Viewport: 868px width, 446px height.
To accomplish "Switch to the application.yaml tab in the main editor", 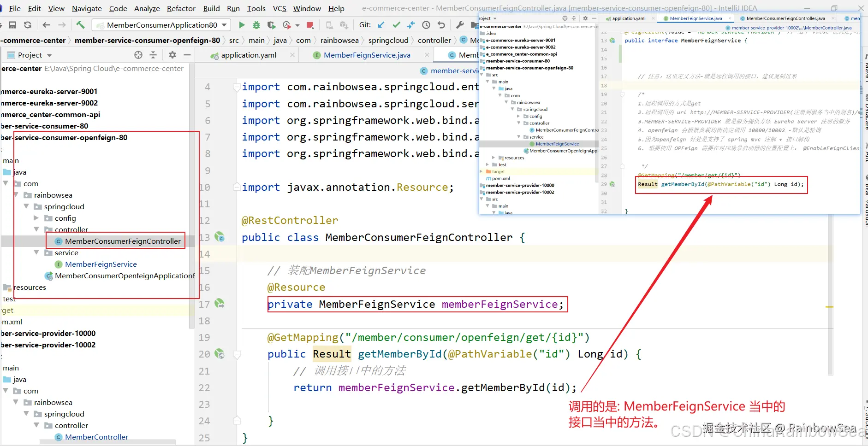I will click(x=249, y=55).
